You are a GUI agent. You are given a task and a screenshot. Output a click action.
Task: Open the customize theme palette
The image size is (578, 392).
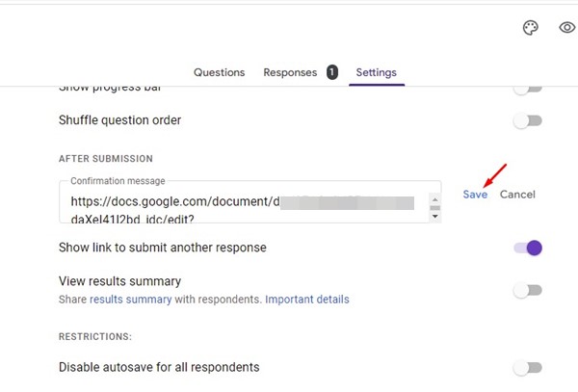(530, 28)
